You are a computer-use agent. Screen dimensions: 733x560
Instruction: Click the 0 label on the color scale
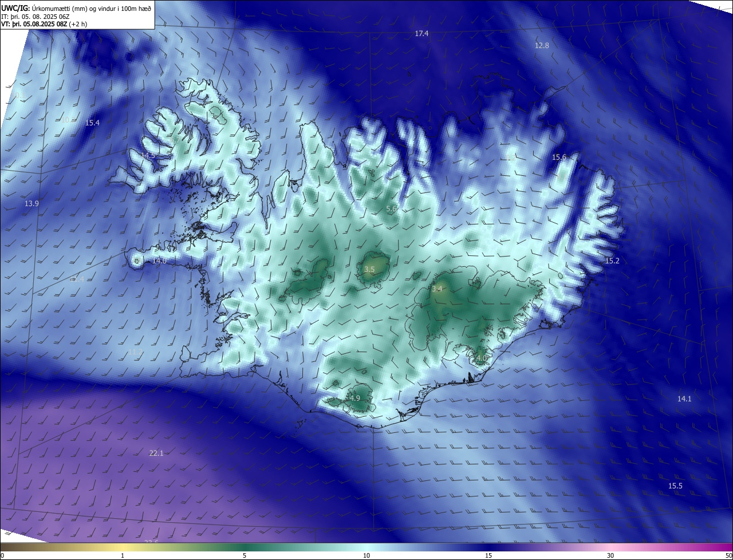click(2, 555)
